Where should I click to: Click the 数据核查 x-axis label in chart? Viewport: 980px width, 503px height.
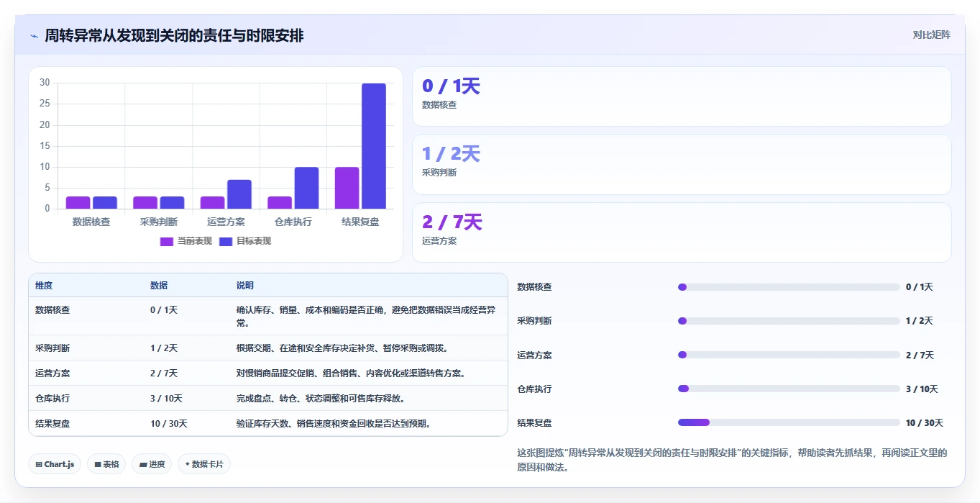click(91, 222)
